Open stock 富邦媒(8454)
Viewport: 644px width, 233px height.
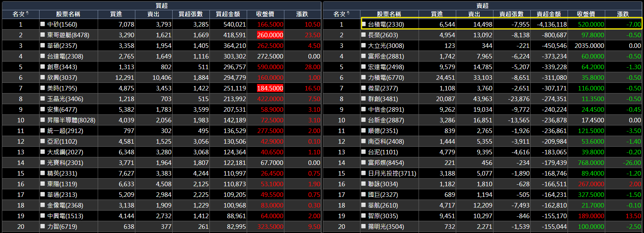(386, 163)
